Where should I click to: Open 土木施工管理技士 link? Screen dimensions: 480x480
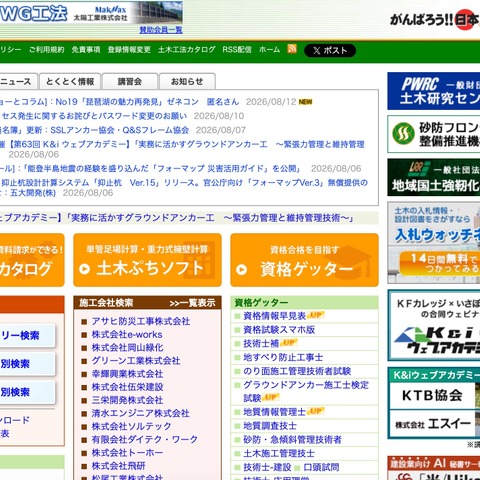279,453
